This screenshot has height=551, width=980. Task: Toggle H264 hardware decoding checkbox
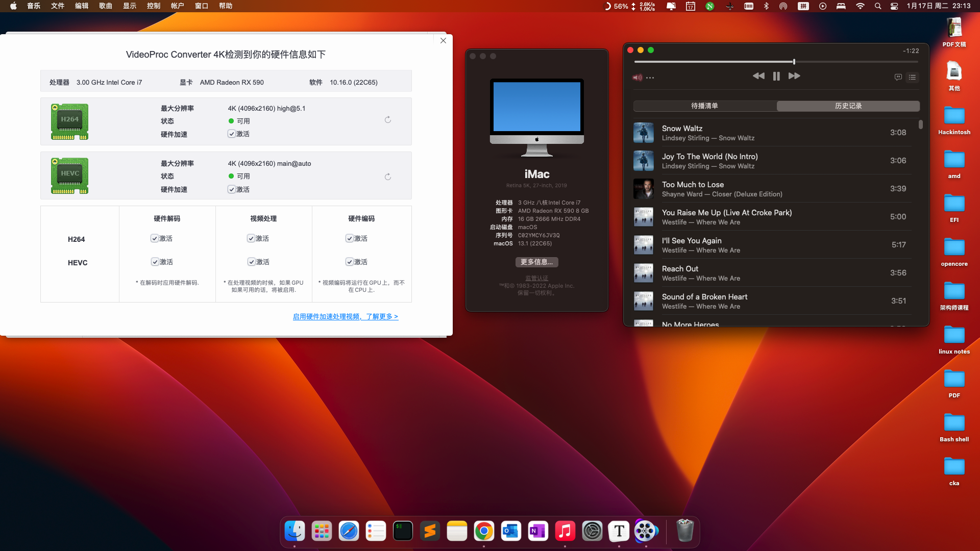[x=154, y=238]
